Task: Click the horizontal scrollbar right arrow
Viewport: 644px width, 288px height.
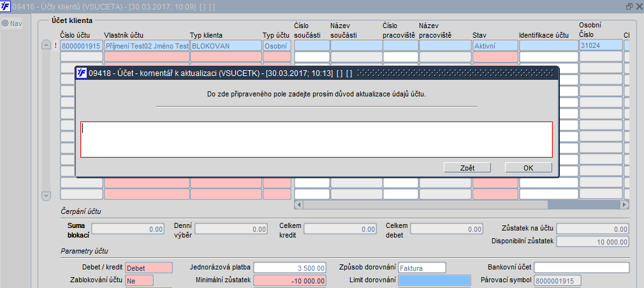Action: (x=624, y=204)
